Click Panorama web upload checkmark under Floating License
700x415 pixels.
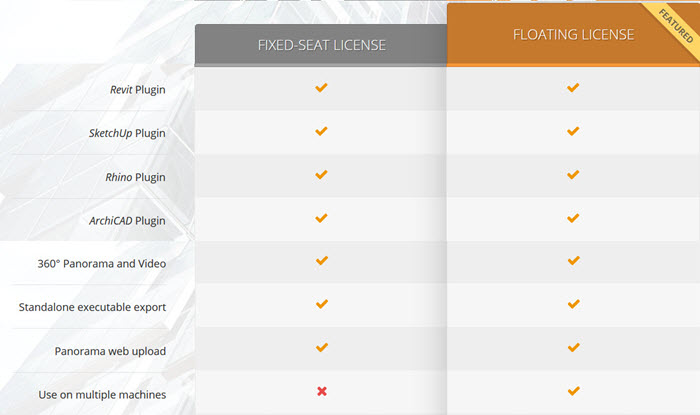pyautogui.click(x=574, y=347)
